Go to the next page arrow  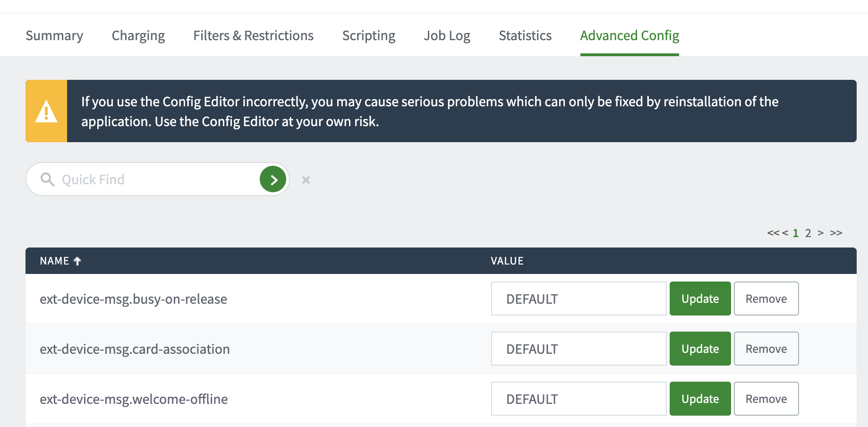click(x=821, y=233)
